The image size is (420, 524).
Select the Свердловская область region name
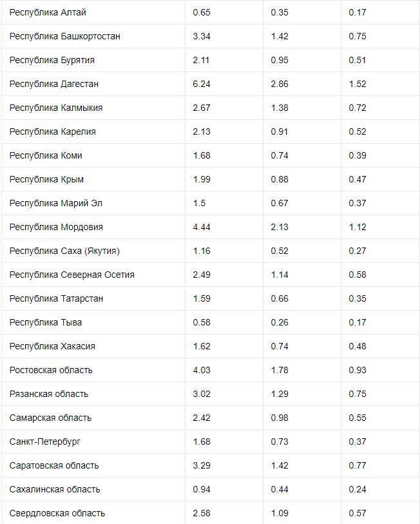pyautogui.click(x=57, y=513)
